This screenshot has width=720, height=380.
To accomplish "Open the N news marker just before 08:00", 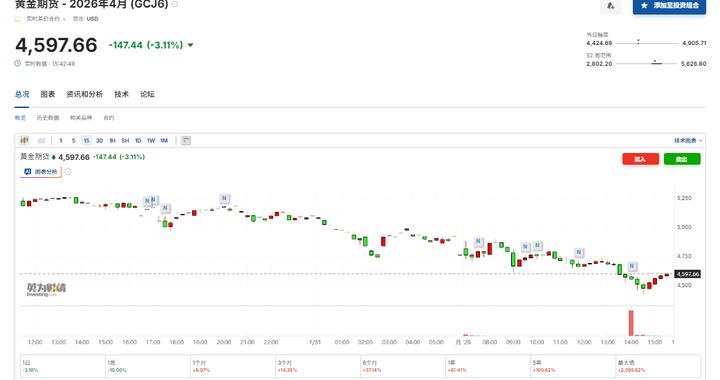I will click(x=478, y=241).
